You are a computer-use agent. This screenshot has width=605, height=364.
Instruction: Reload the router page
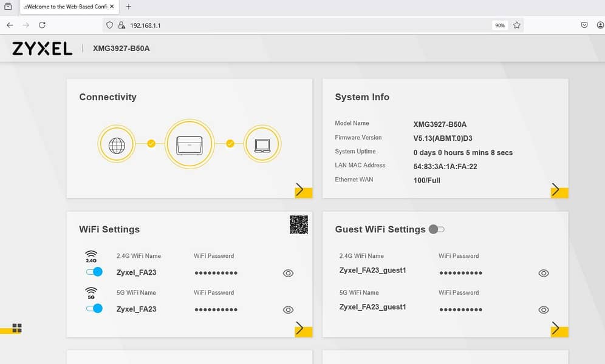[42, 25]
